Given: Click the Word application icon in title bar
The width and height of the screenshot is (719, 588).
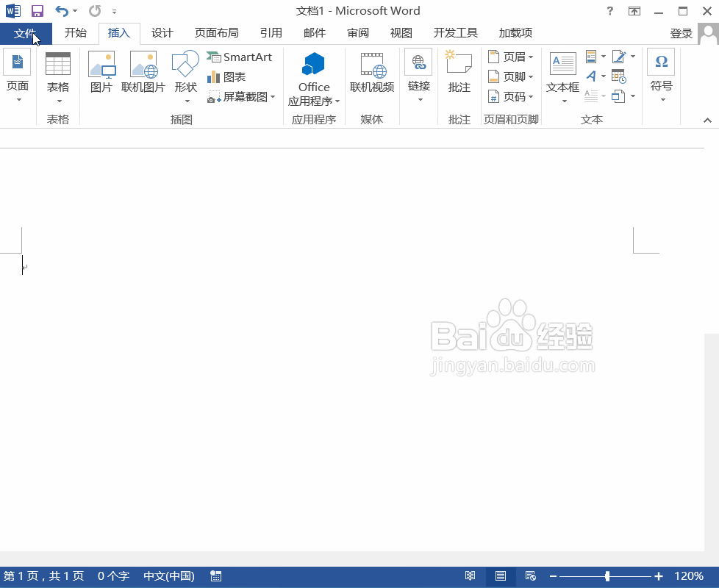Looking at the screenshot, I should click(x=12, y=10).
